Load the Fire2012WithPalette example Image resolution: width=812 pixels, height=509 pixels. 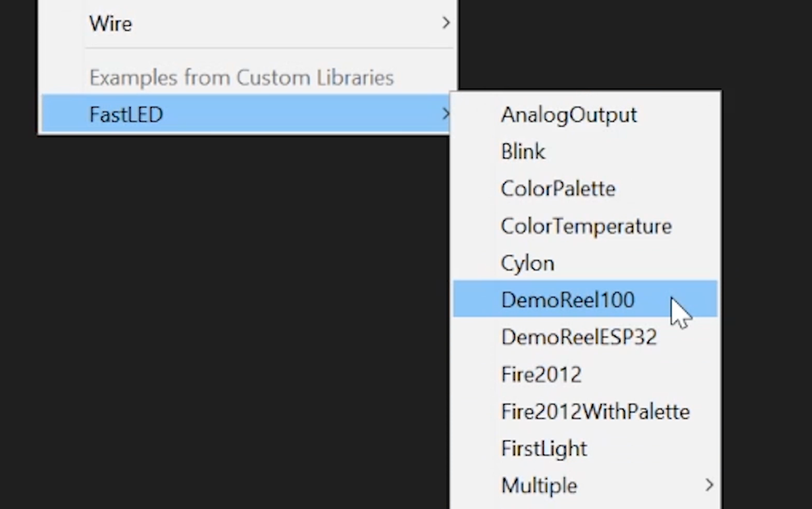(x=595, y=412)
